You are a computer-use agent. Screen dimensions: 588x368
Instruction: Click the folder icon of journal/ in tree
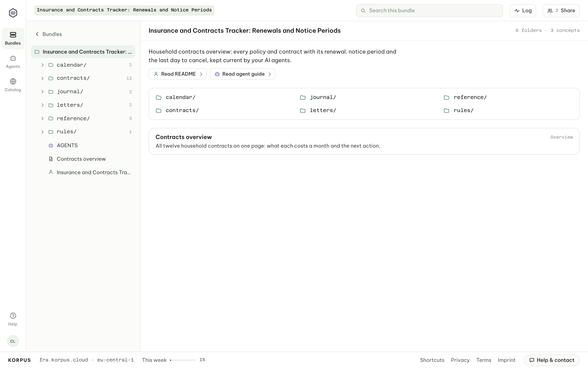[51, 92]
